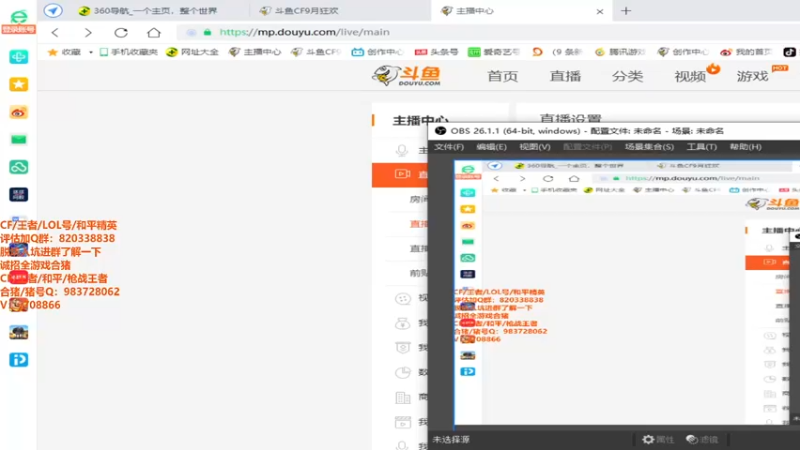Switch to the 斗鱼CF9月狂欢 browser tab
800x450 pixels.
coord(299,11)
